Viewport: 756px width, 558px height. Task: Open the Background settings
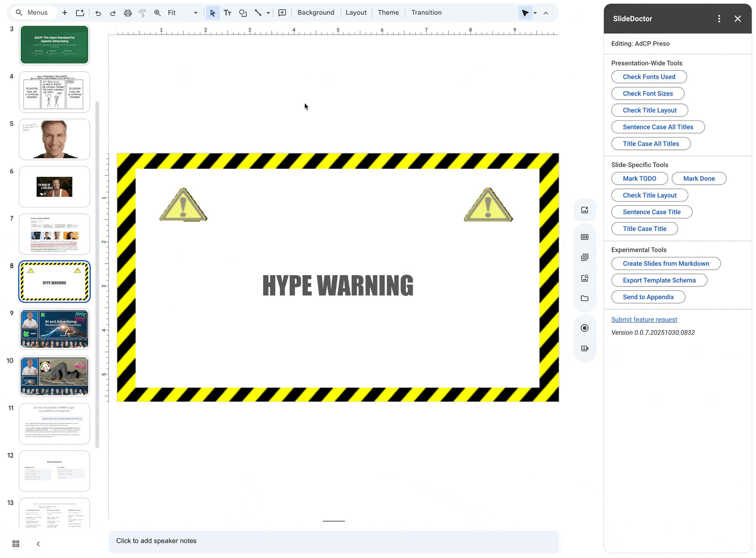pyautogui.click(x=316, y=12)
